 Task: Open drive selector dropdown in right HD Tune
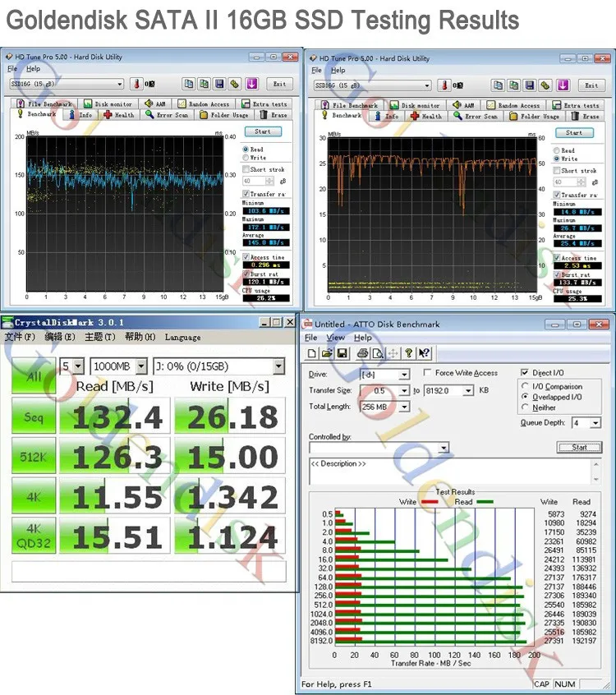click(x=427, y=85)
